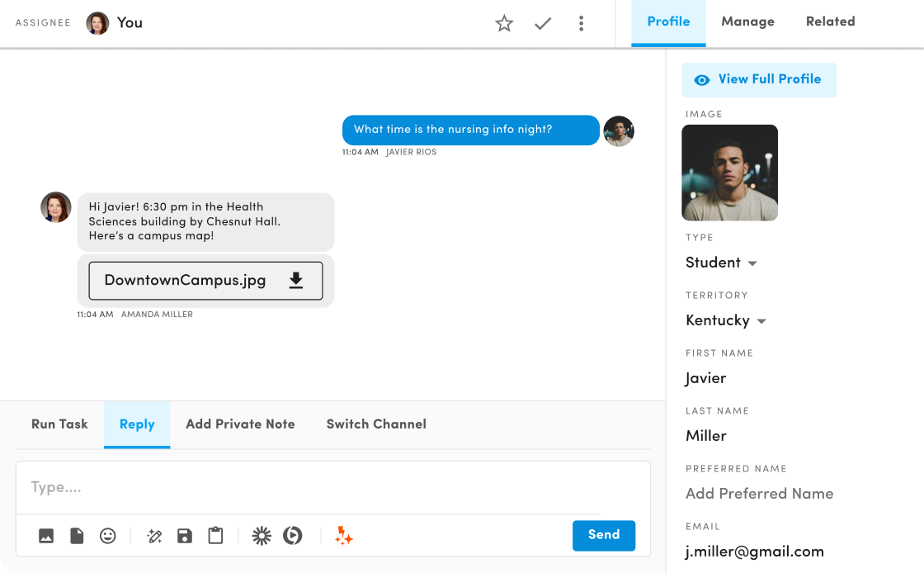924x573 pixels.
Task: Click the clipboard icon in reply toolbar
Action: [x=215, y=536]
